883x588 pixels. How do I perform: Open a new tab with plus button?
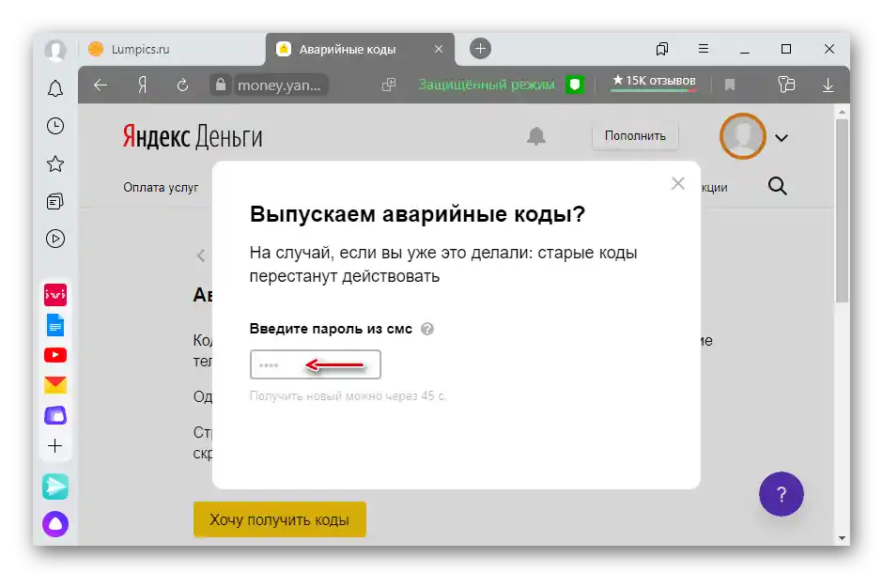coord(480,49)
